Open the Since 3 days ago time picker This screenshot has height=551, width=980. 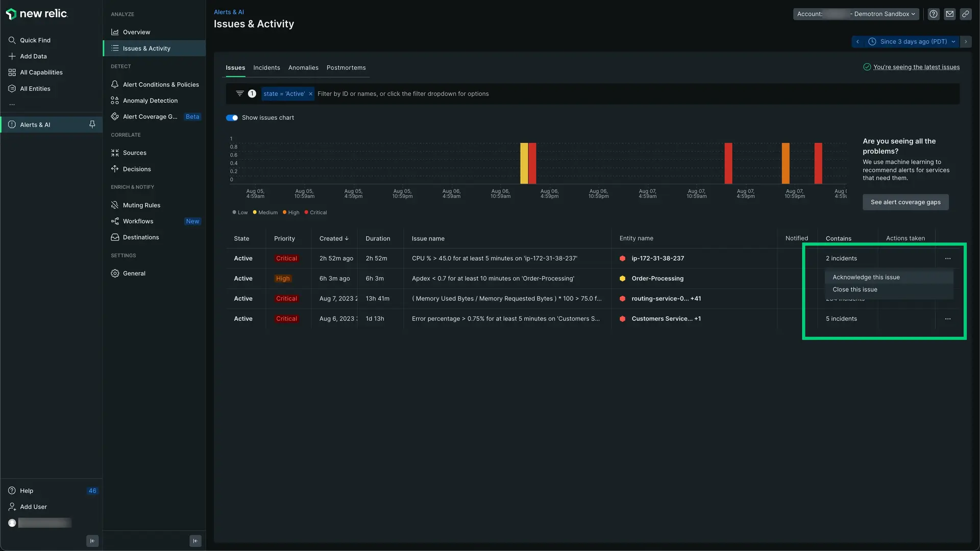[912, 42]
